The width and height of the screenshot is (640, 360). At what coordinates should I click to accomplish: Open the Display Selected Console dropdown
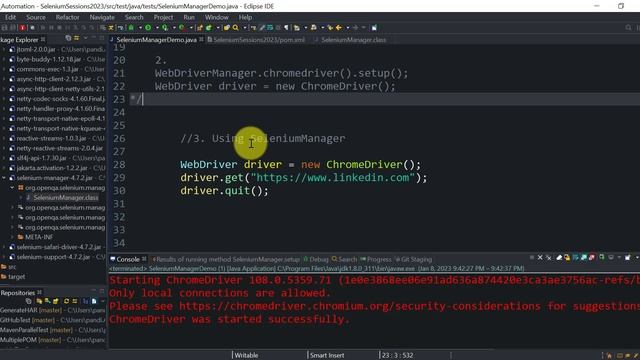[x=620, y=258]
